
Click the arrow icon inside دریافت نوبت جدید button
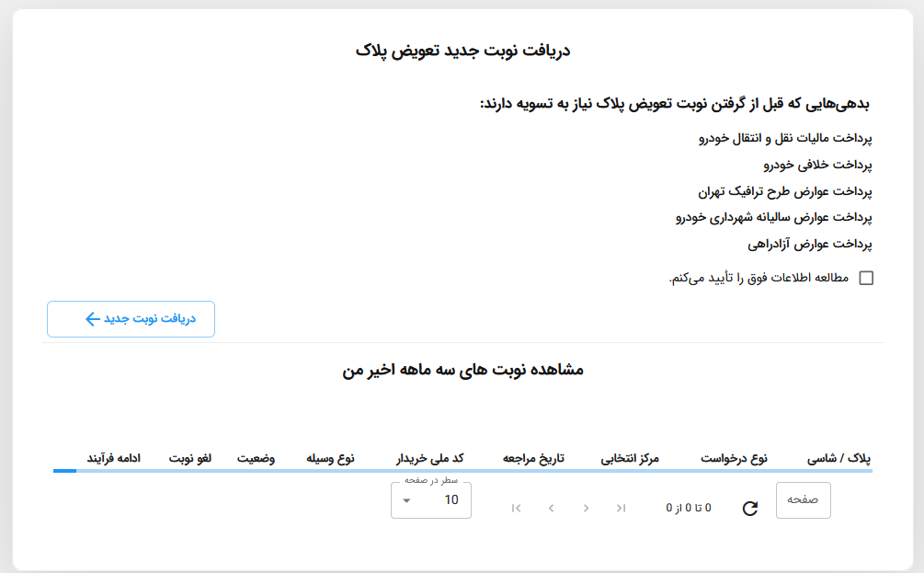tap(92, 319)
